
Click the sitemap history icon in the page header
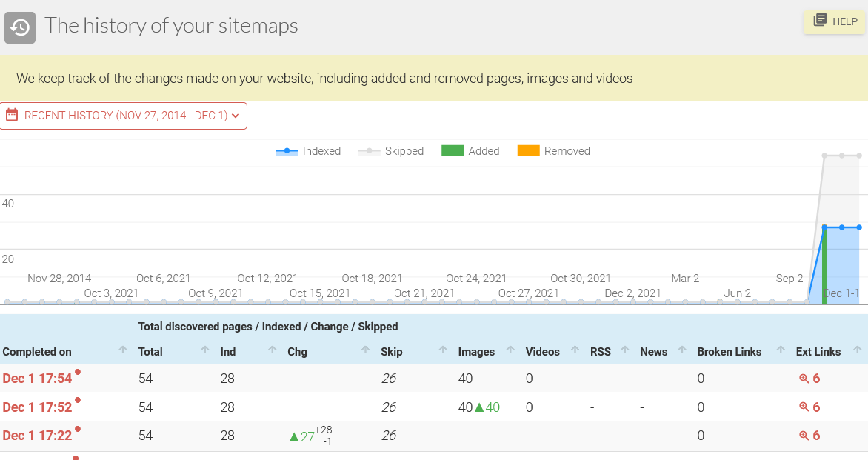tap(19, 27)
